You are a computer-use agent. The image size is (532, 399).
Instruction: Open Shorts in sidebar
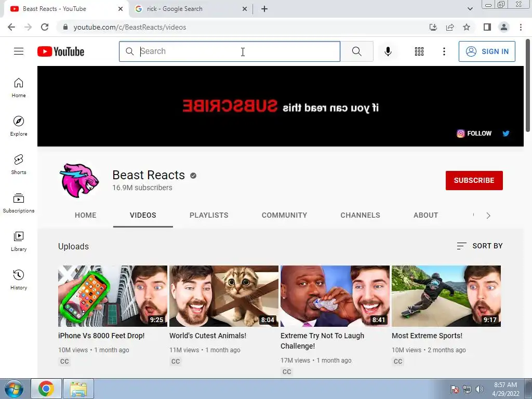[x=19, y=165]
